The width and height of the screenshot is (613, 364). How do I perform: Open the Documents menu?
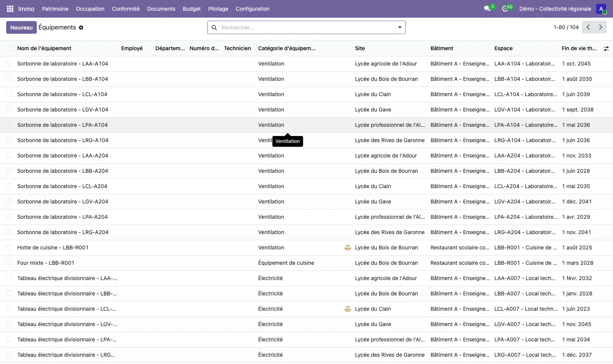pyautogui.click(x=161, y=9)
